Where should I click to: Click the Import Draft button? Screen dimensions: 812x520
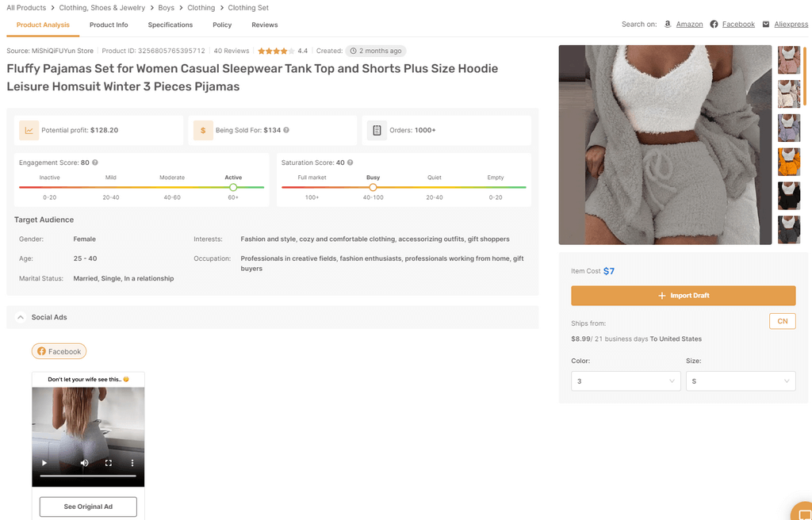click(683, 295)
